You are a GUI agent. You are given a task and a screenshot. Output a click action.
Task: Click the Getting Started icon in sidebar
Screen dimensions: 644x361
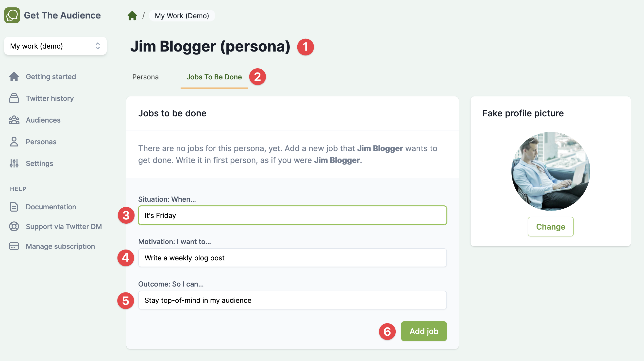[x=14, y=76]
